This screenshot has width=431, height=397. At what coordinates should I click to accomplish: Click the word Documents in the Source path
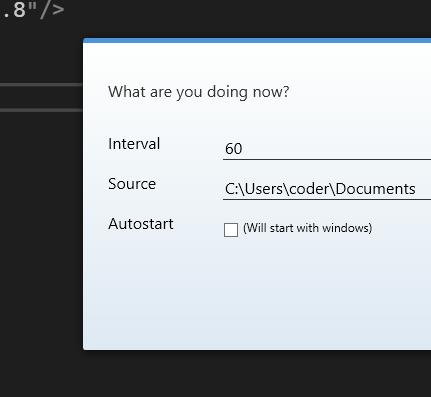tap(376, 189)
